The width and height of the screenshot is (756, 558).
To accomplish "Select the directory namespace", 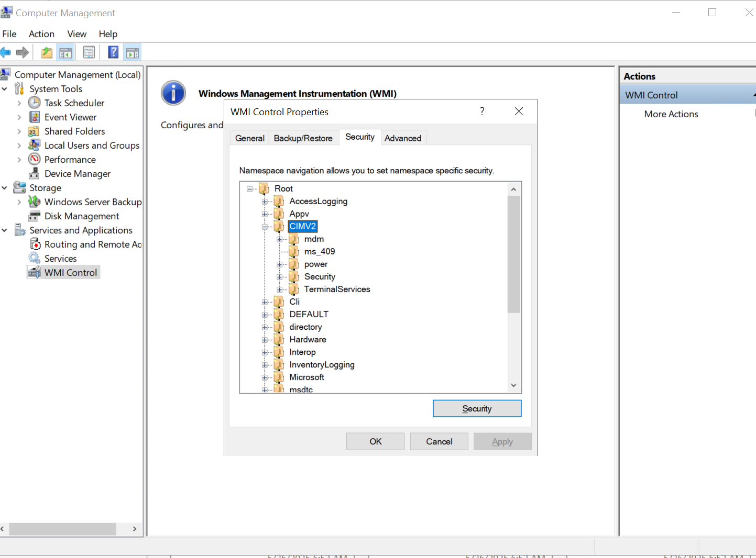I will tap(305, 327).
